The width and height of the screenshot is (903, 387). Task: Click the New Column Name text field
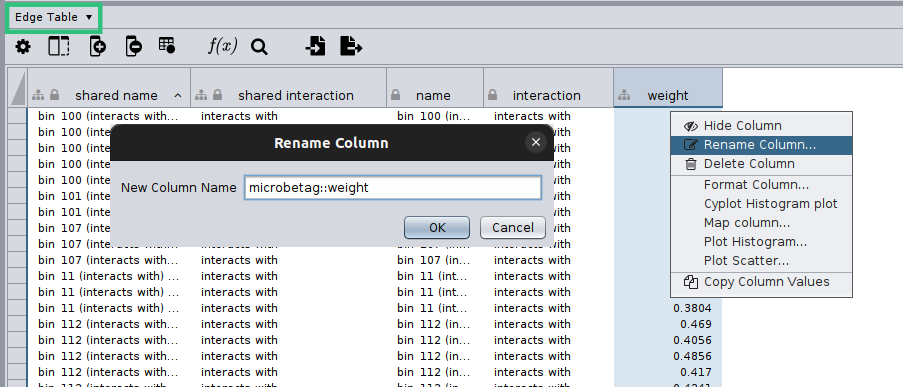point(393,188)
